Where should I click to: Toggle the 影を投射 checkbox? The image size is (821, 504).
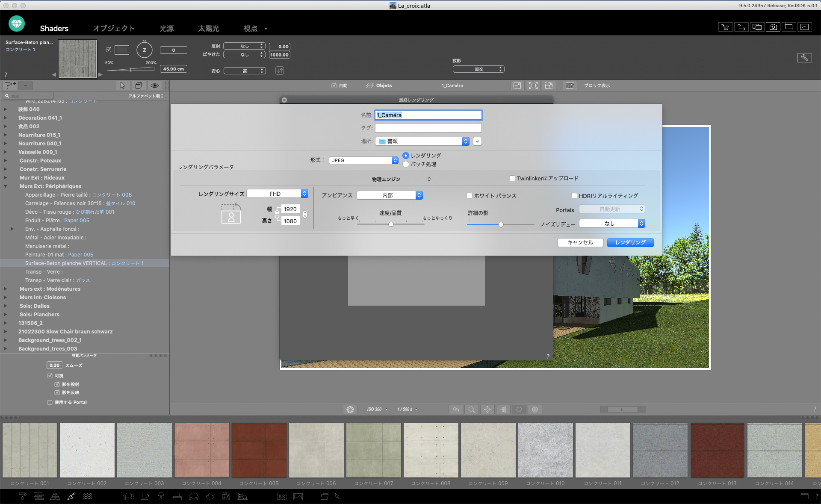[x=57, y=384]
